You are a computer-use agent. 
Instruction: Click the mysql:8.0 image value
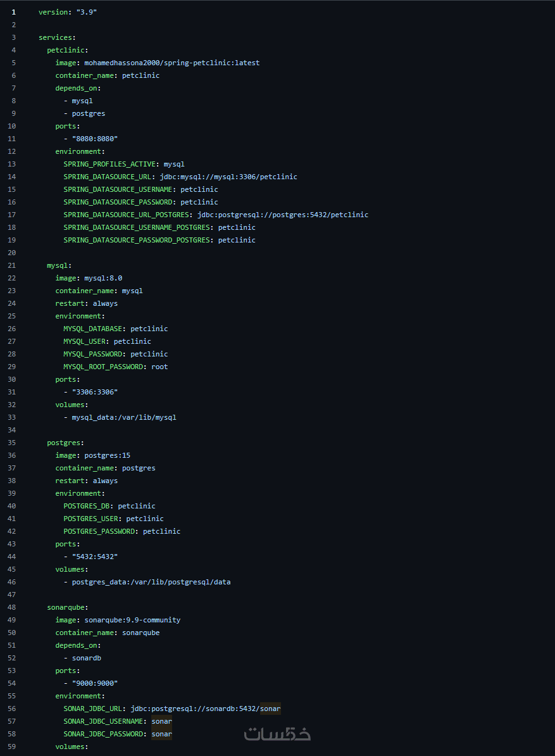(103, 278)
